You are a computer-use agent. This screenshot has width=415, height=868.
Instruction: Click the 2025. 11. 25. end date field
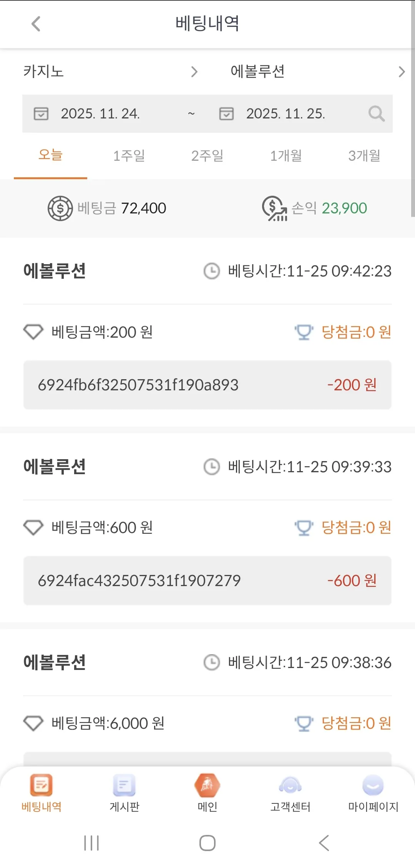coord(286,114)
